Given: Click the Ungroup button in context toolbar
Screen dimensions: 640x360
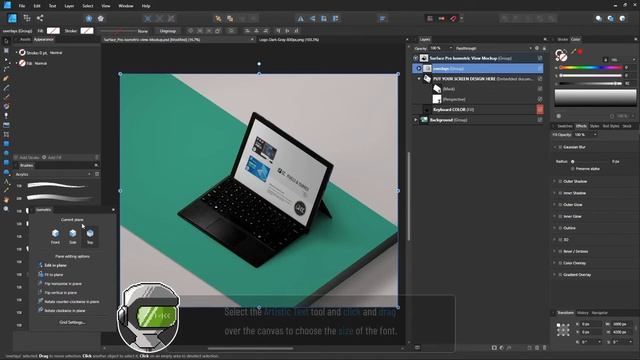Looking at the screenshot, I should click(x=167, y=31).
